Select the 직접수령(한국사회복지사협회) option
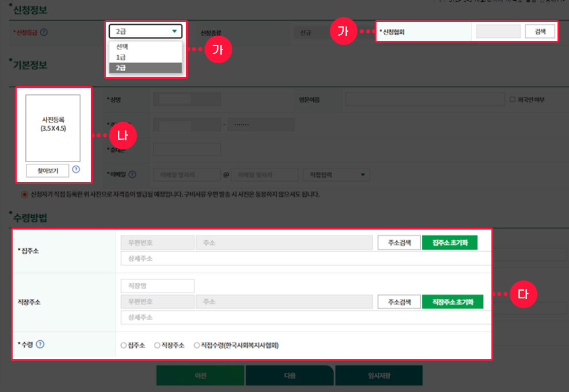 click(x=195, y=344)
